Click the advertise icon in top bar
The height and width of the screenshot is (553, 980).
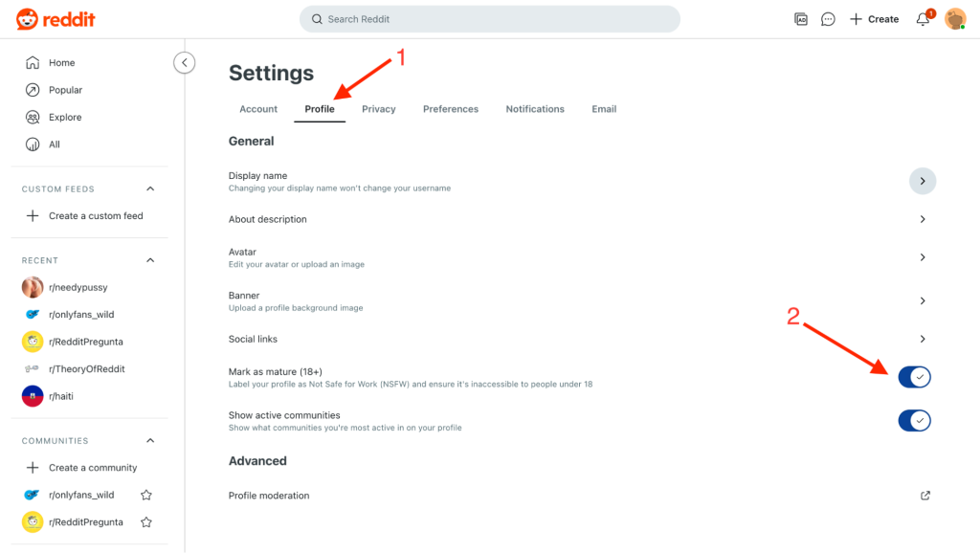coord(801,19)
